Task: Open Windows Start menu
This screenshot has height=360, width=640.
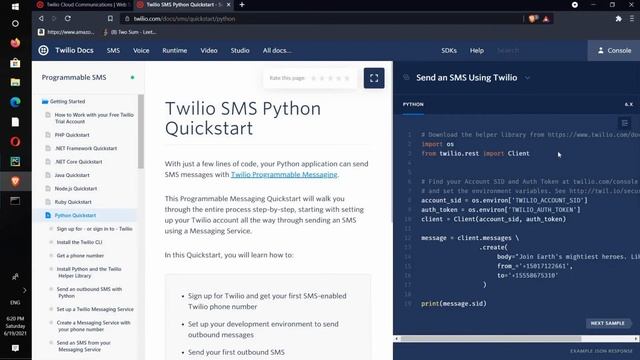Action: coord(15,7)
